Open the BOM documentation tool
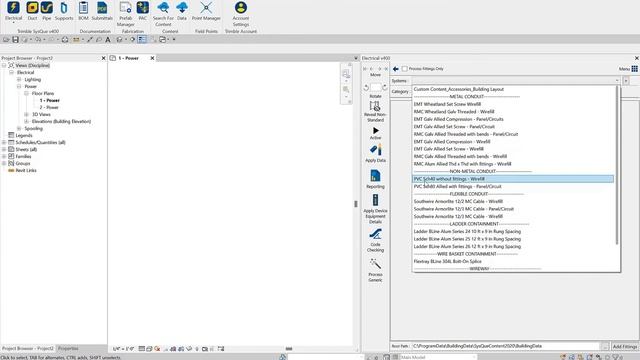This screenshot has width=640, height=360. pyautogui.click(x=83, y=11)
